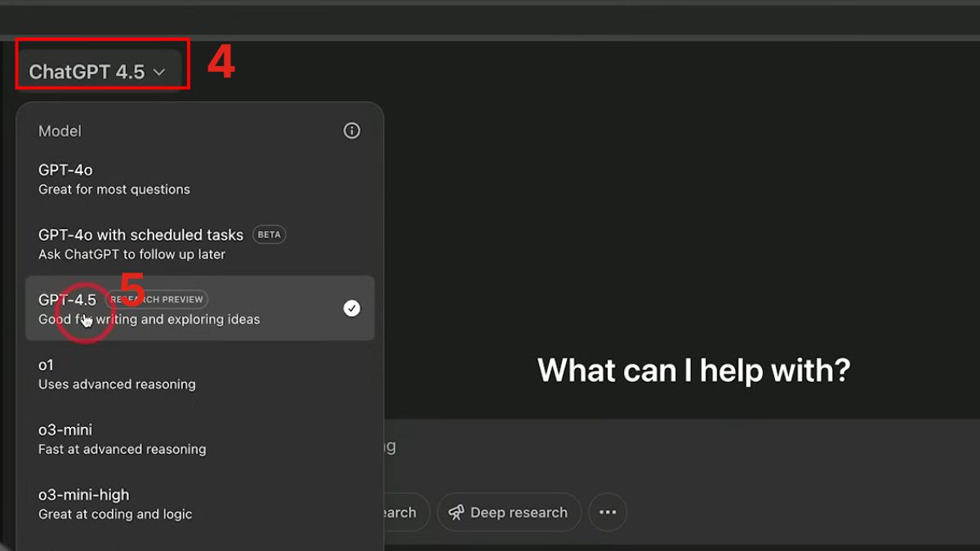Click the chevron next to ChatGPT 4.5
The image size is (980, 551).
pos(159,73)
